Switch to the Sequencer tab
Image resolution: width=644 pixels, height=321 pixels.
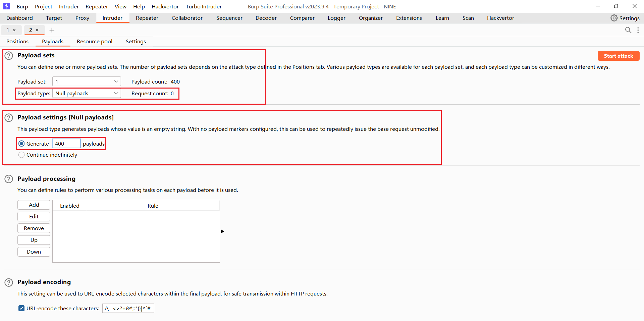point(229,18)
